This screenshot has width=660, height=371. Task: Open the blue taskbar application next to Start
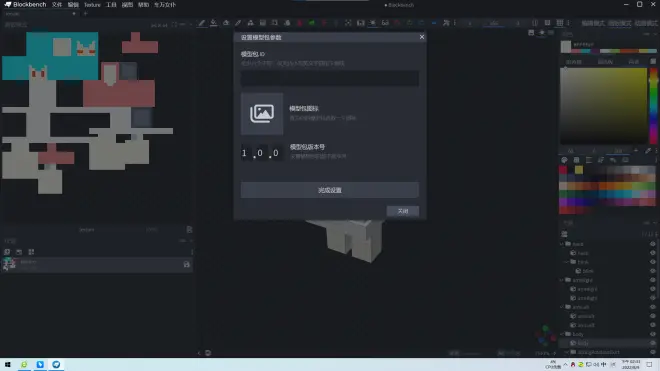click(40, 365)
